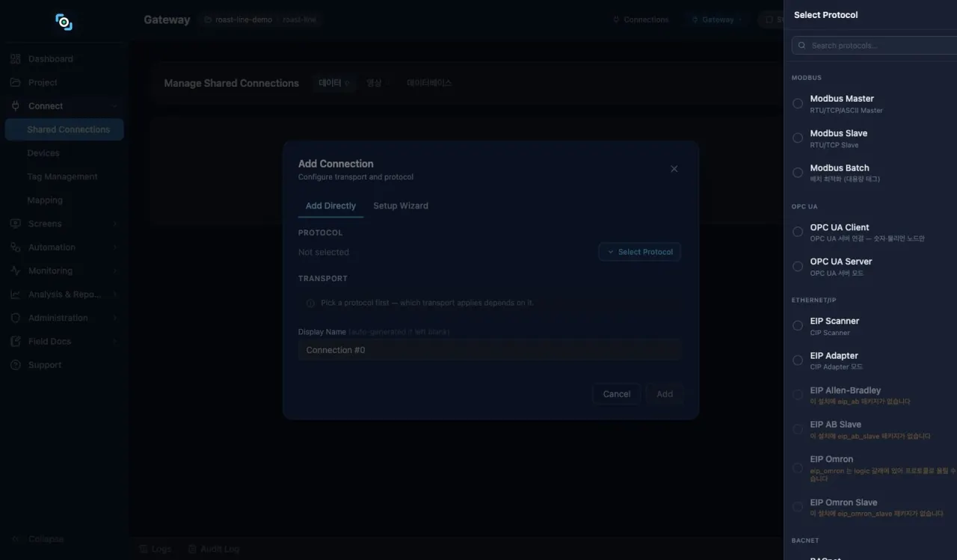The image size is (957, 560).
Task: Click the magnifier icon in protocol search
Action: click(x=802, y=46)
